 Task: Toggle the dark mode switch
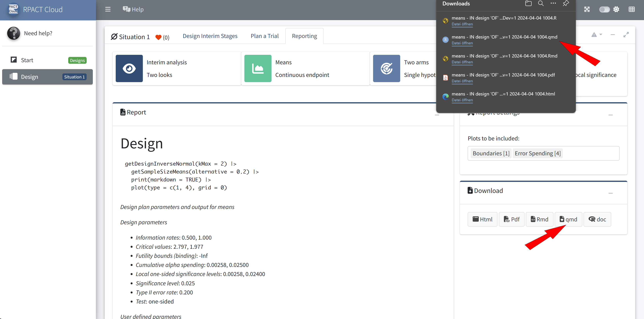tap(604, 9)
